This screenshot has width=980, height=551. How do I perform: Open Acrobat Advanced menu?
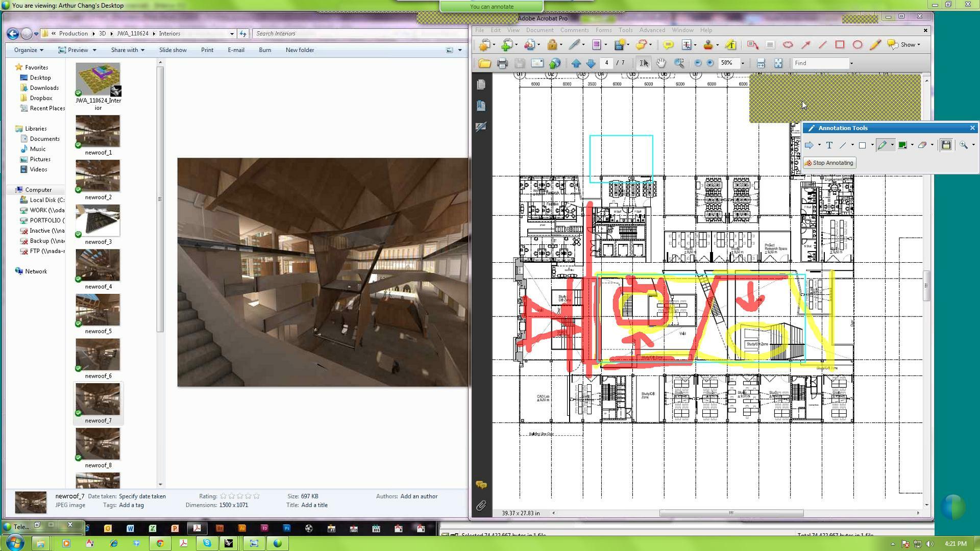pos(652,30)
